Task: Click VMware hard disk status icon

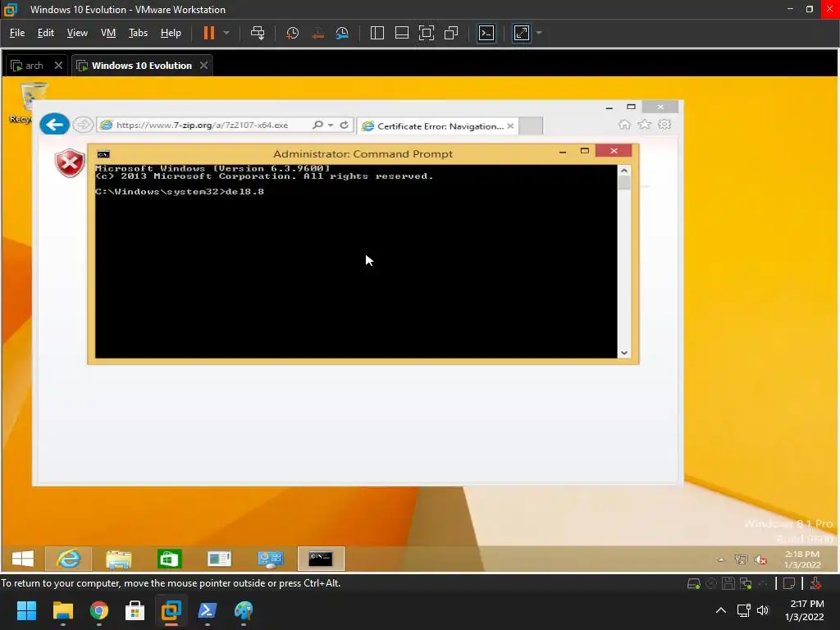Action: (x=694, y=583)
